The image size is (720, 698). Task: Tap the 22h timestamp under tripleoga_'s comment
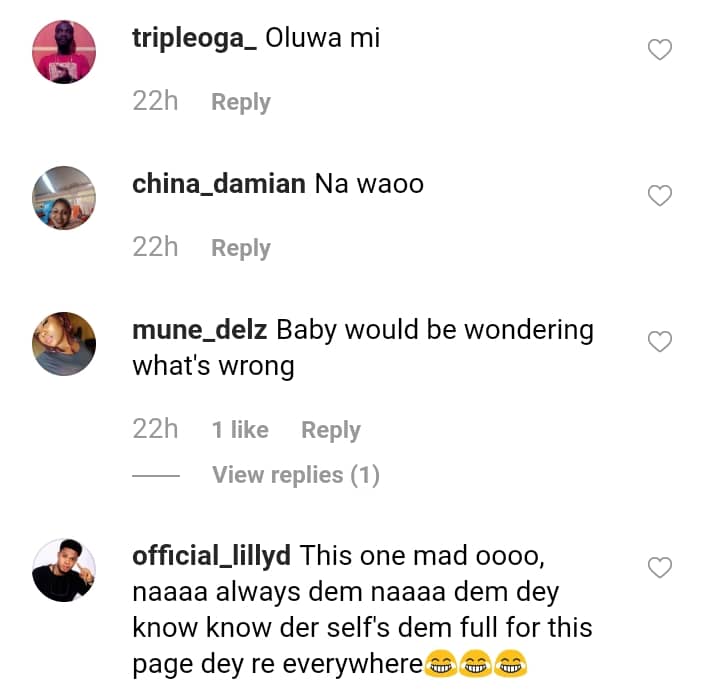(x=155, y=101)
